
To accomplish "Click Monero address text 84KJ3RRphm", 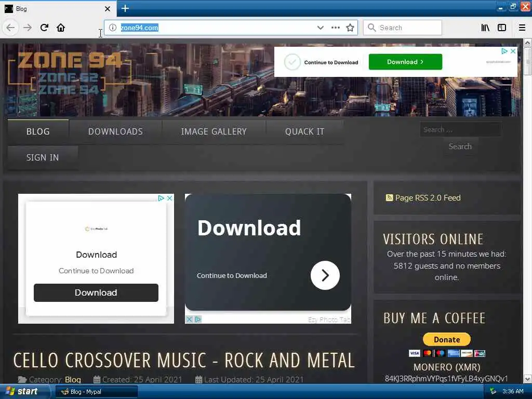I will 446,379.
